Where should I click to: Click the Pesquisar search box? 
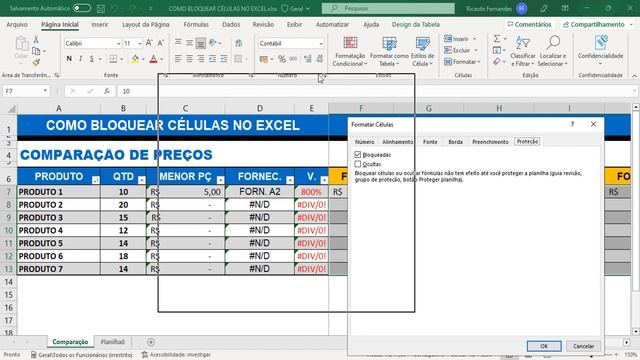tap(388, 8)
